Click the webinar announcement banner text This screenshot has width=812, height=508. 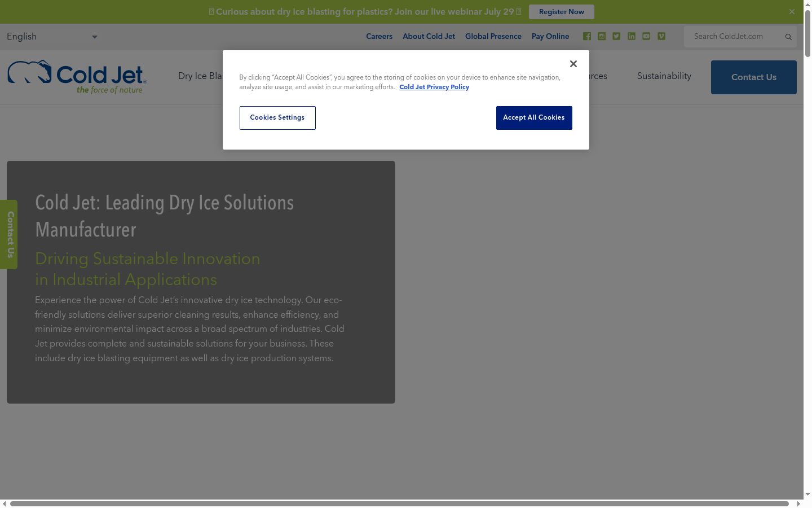pos(365,12)
